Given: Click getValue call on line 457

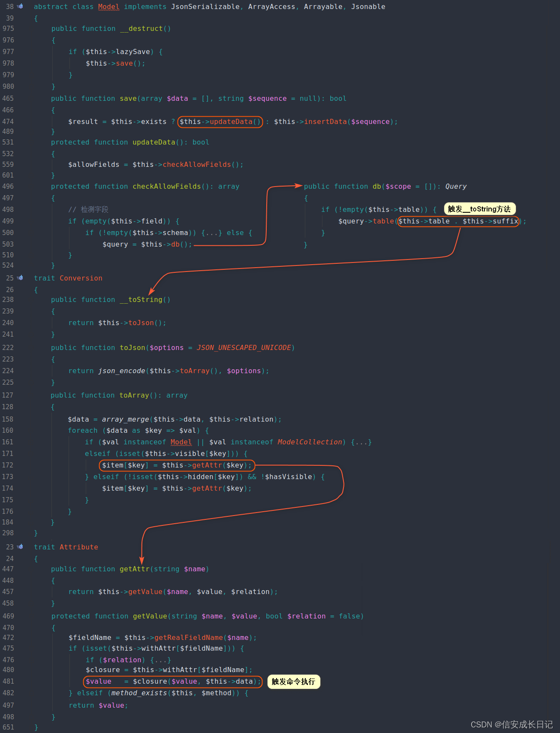Looking at the screenshot, I should click(145, 592).
